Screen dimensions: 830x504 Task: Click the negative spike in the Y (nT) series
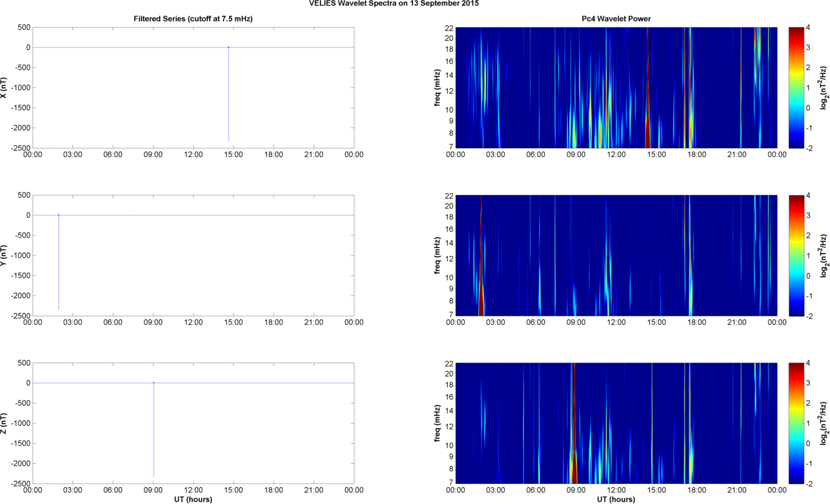click(59, 262)
